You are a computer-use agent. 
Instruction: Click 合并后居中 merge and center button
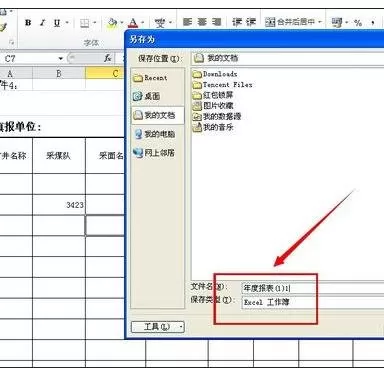(x=290, y=22)
